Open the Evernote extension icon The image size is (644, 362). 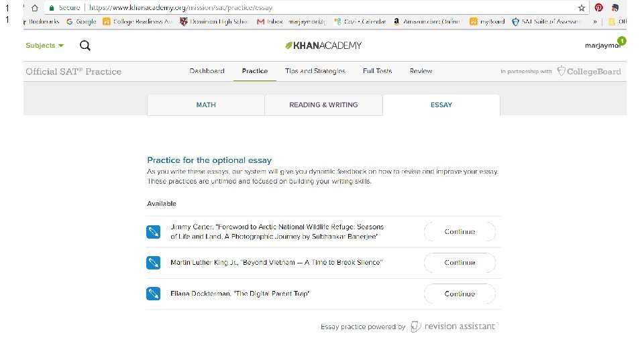click(x=615, y=7)
